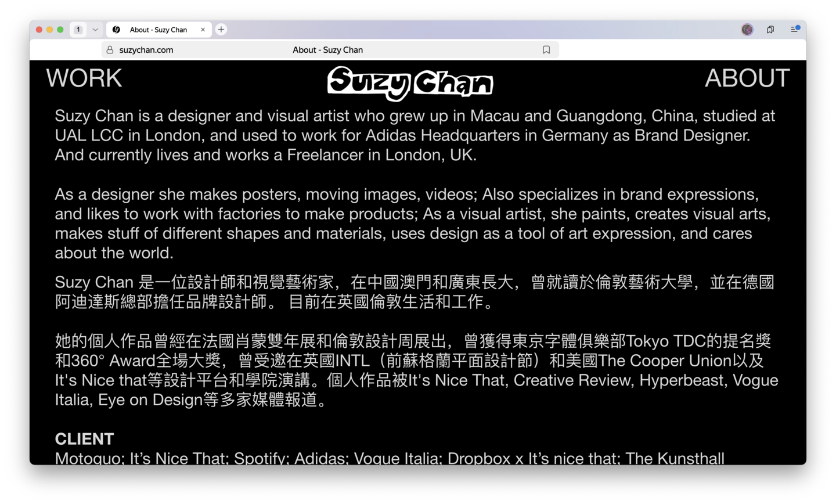The width and height of the screenshot is (836, 504).
Task: Open the browser main menu icon
Action: point(795,29)
